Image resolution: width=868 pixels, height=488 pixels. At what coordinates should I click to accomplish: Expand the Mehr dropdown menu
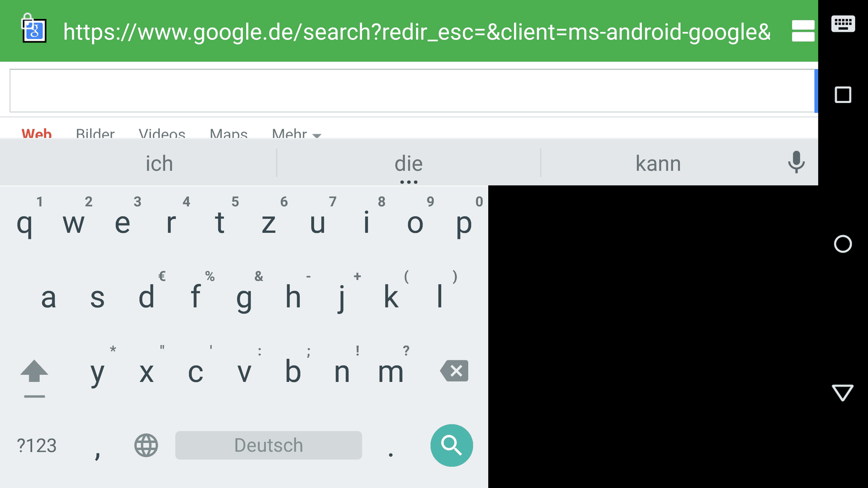pos(297,134)
